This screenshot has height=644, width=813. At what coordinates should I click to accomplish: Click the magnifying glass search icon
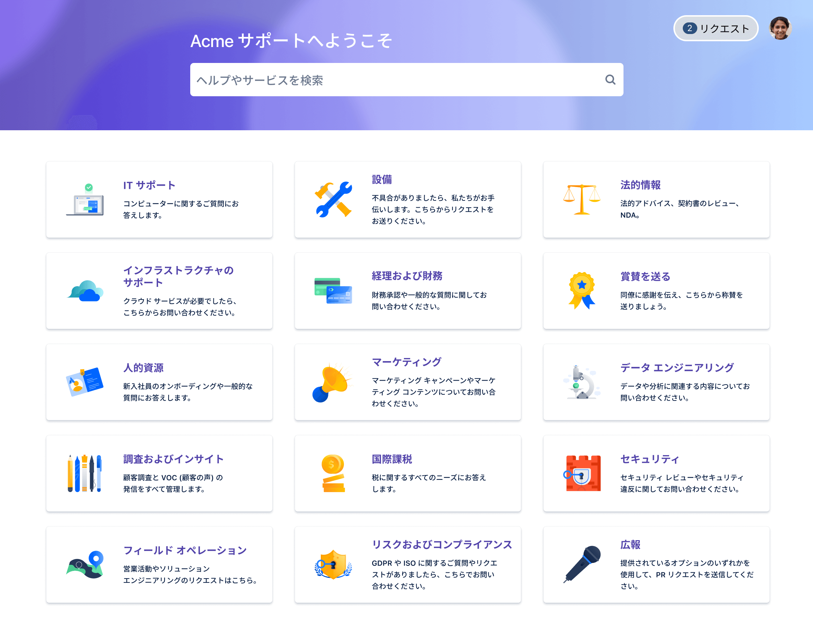(x=610, y=80)
